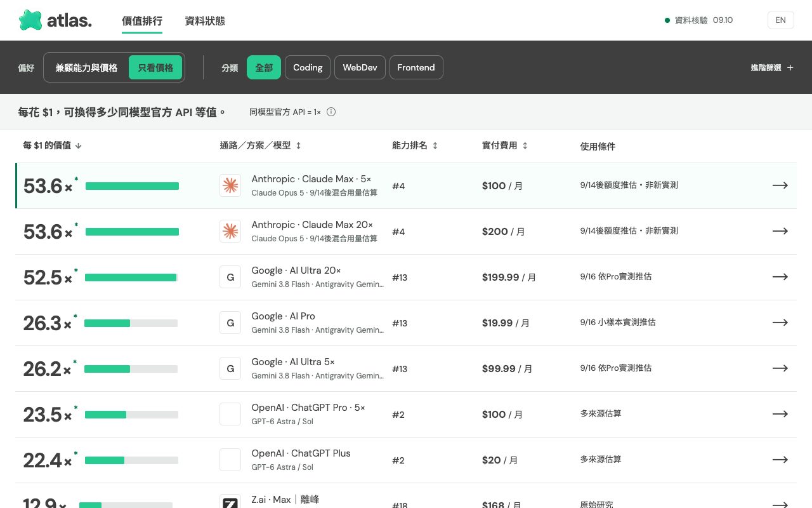Click the $20 / 月 price
The image size is (812, 508).
tap(500, 460)
